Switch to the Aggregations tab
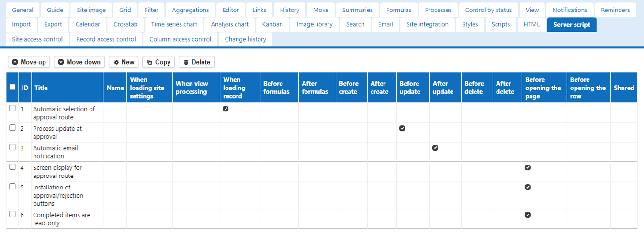Screen dimensions: 644x244 coord(191,10)
